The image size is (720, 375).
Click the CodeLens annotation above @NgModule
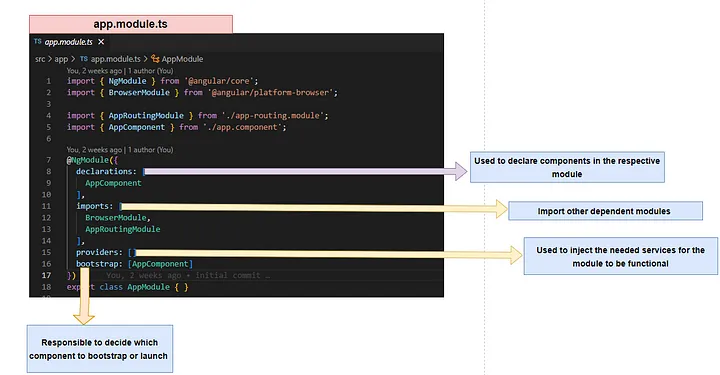(x=120, y=150)
